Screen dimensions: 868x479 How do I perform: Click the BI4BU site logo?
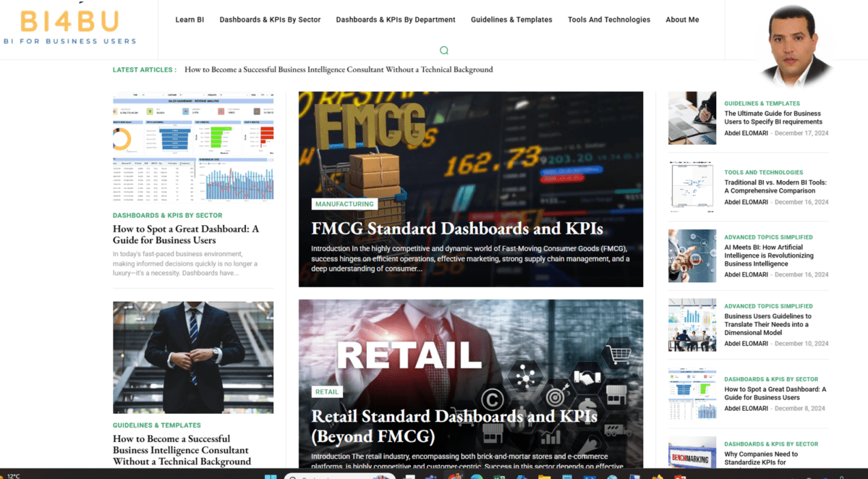click(x=69, y=27)
